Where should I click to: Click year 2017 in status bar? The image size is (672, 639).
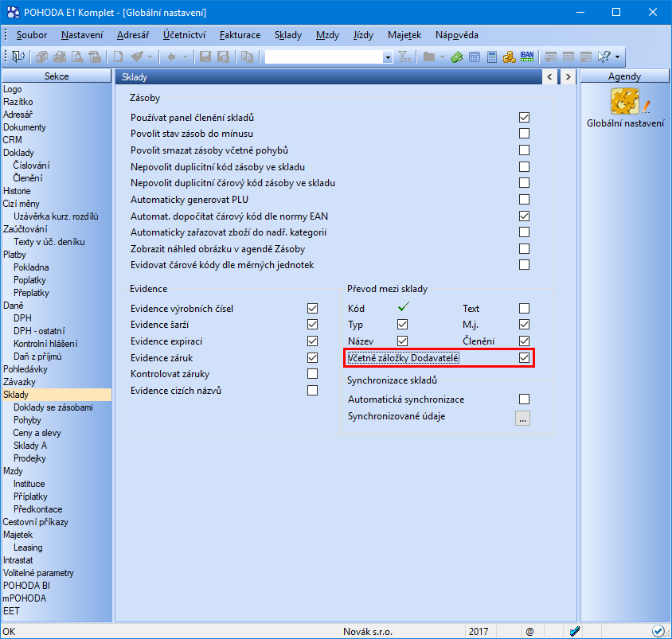click(479, 631)
